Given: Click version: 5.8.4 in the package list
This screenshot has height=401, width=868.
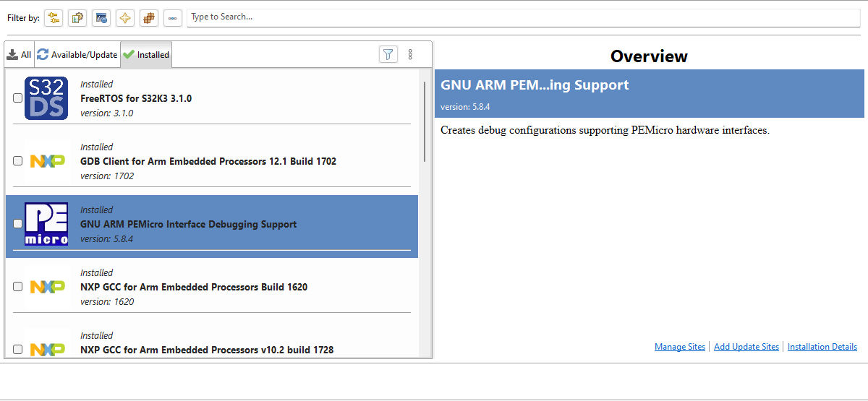Looking at the screenshot, I should coord(107,239).
